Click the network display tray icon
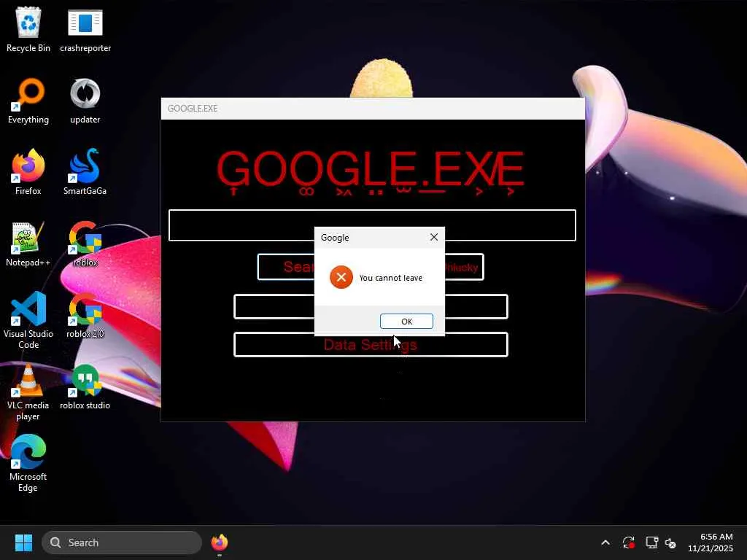The width and height of the screenshot is (747, 560). (x=651, y=542)
